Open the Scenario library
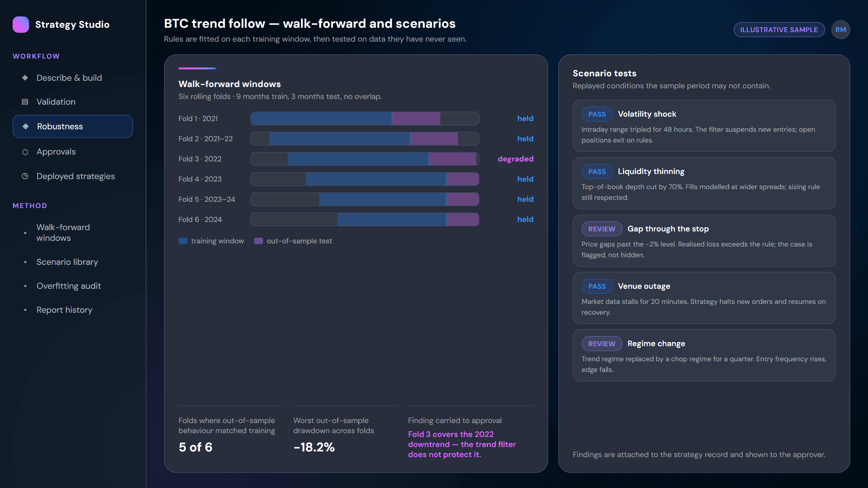The width and height of the screenshot is (868, 488). pos(73,262)
